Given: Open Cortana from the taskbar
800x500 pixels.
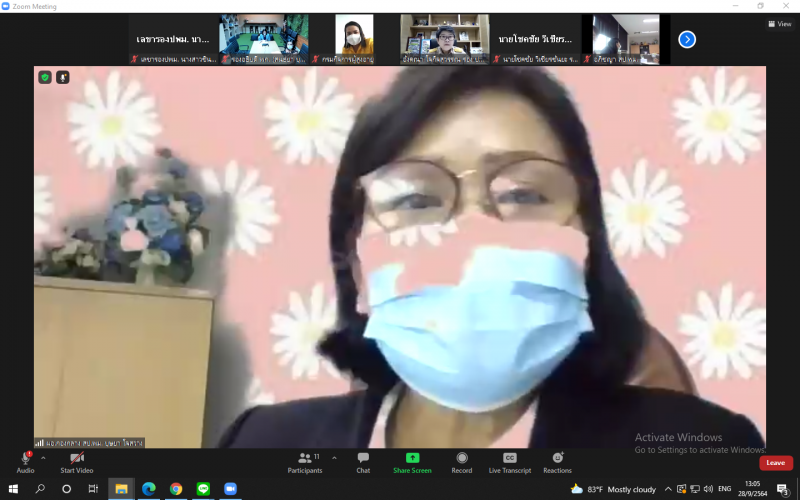Looking at the screenshot, I should pyautogui.click(x=66, y=489).
